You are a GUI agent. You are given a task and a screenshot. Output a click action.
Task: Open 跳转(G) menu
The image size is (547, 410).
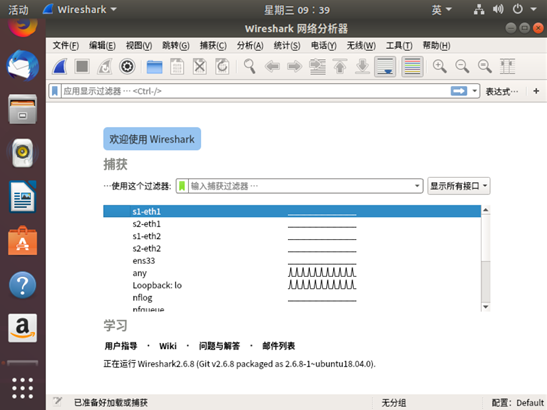pyautogui.click(x=176, y=45)
